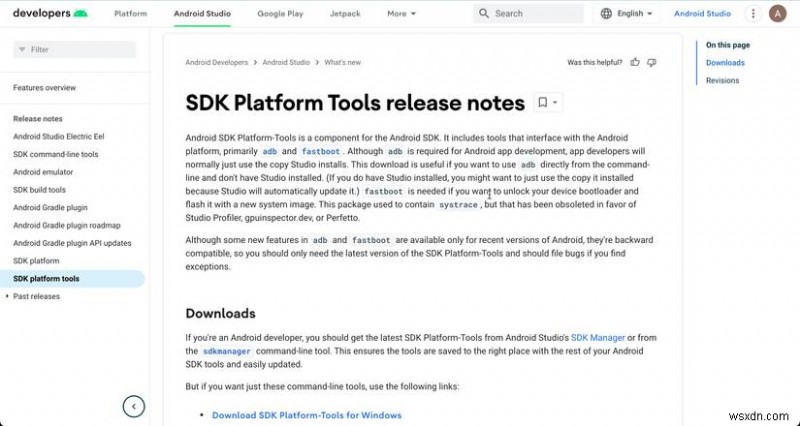Click the 'On this page' label

728,45
